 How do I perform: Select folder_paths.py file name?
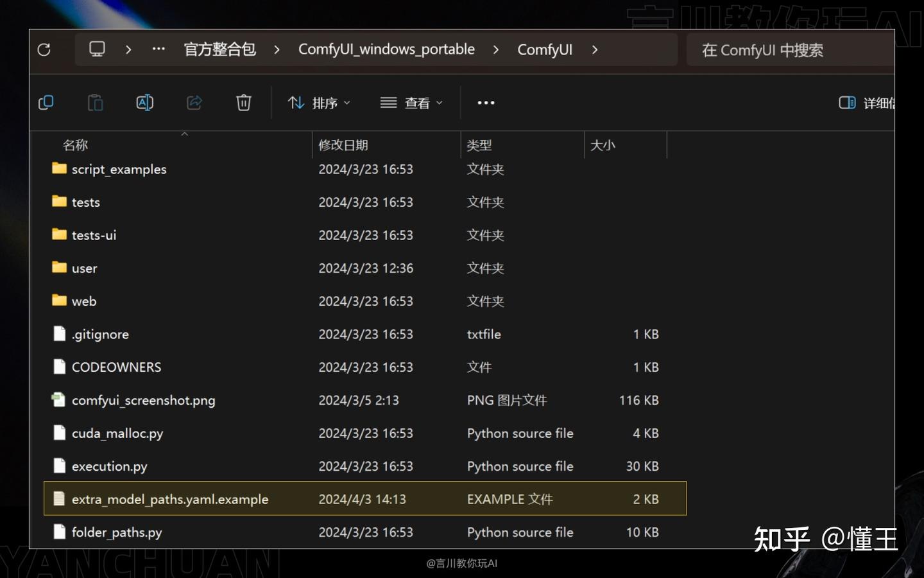pos(117,532)
